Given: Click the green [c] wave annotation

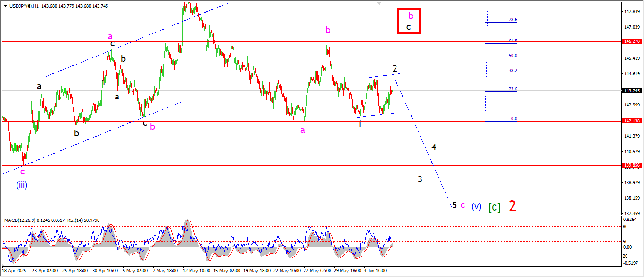Looking at the screenshot, I should 494,206.
